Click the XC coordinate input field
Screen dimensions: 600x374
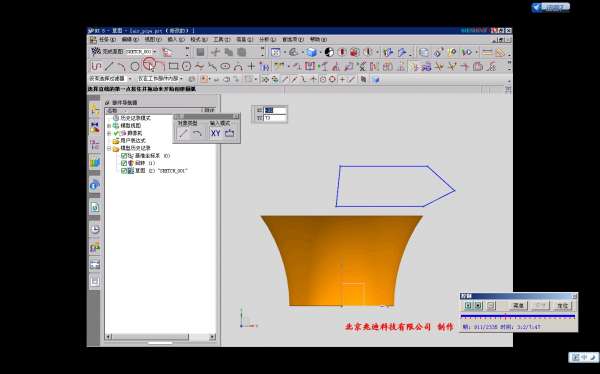pos(275,110)
